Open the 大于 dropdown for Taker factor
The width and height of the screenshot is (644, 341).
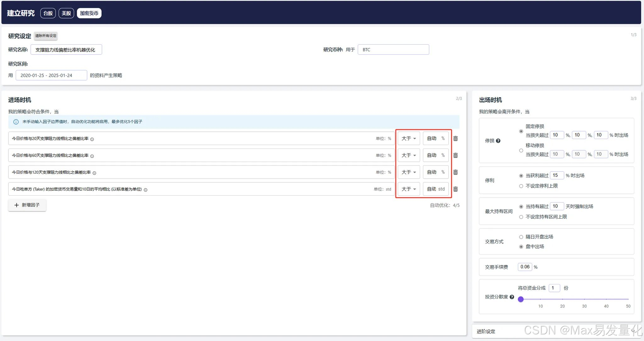409,189
